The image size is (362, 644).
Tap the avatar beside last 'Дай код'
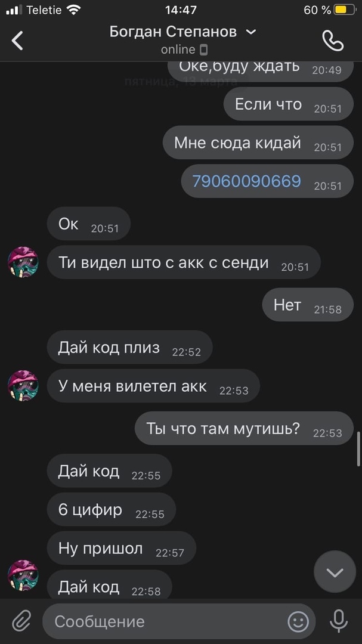click(x=23, y=575)
